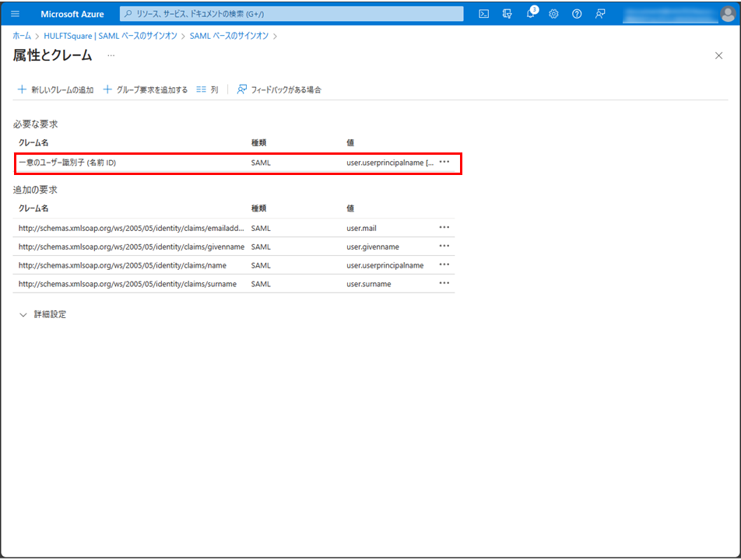Screen dimensions: 741x560
Task: Open the help question mark icon
Action: coord(577,14)
